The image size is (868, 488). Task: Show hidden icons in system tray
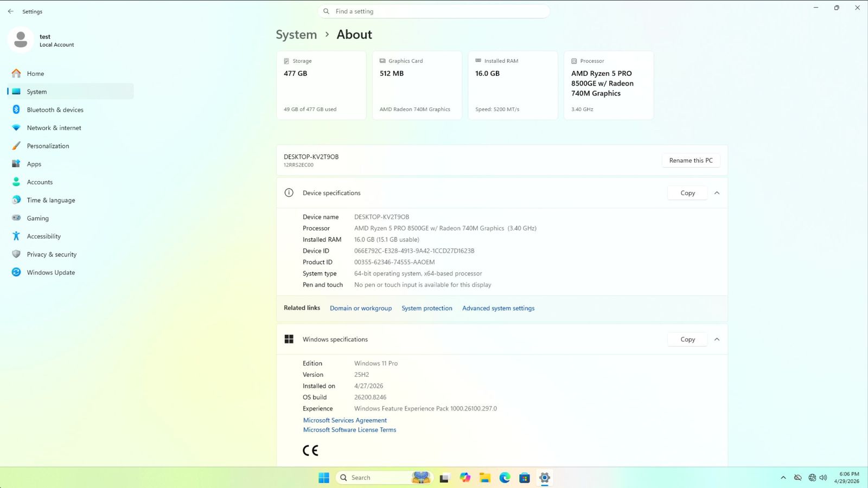point(783,478)
